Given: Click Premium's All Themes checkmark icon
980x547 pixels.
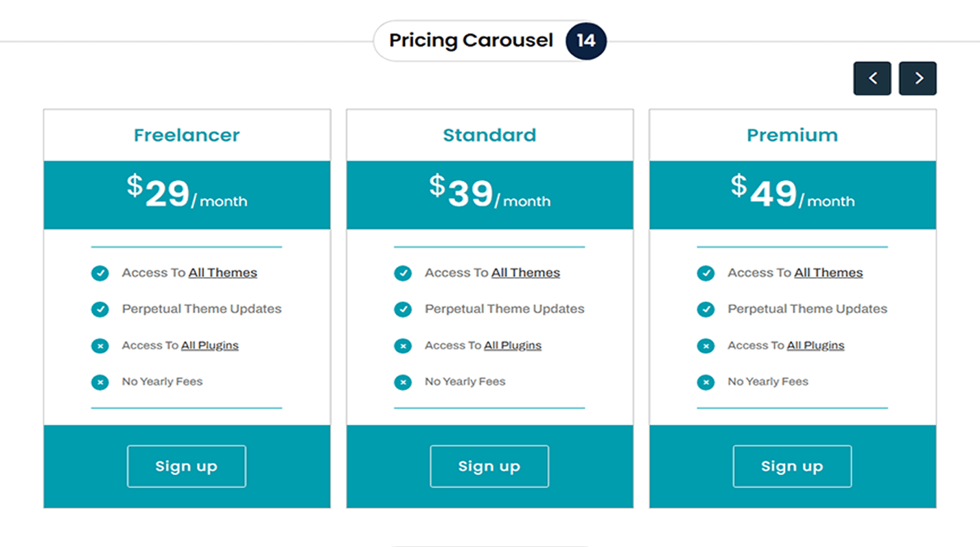Looking at the screenshot, I should [x=705, y=273].
